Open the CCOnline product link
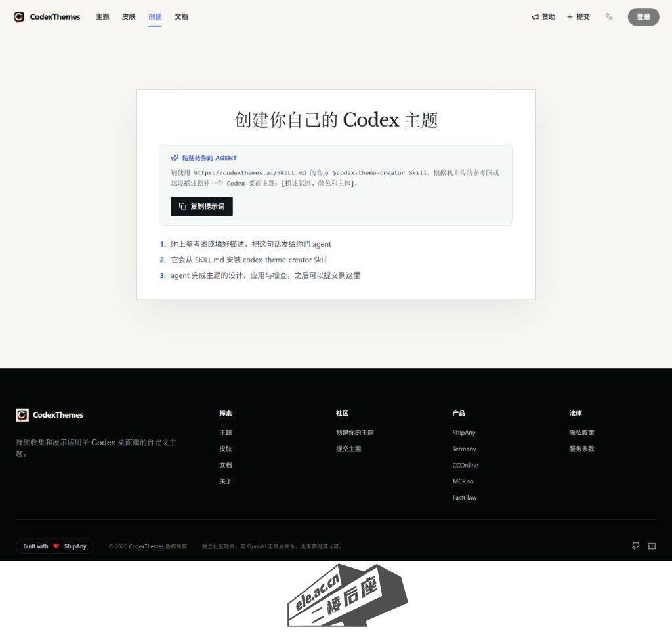This screenshot has width=672, height=642. point(465,465)
